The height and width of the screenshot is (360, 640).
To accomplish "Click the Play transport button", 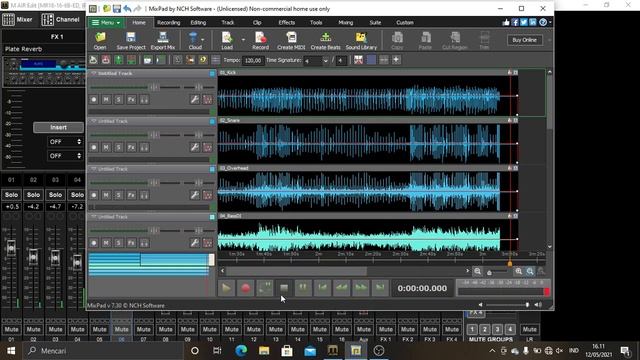I will (x=226, y=288).
